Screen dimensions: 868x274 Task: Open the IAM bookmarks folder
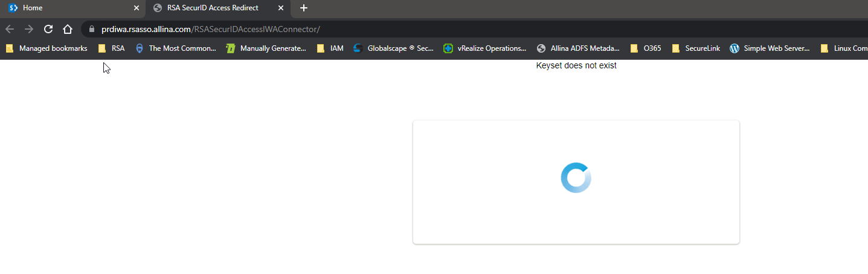click(x=330, y=48)
